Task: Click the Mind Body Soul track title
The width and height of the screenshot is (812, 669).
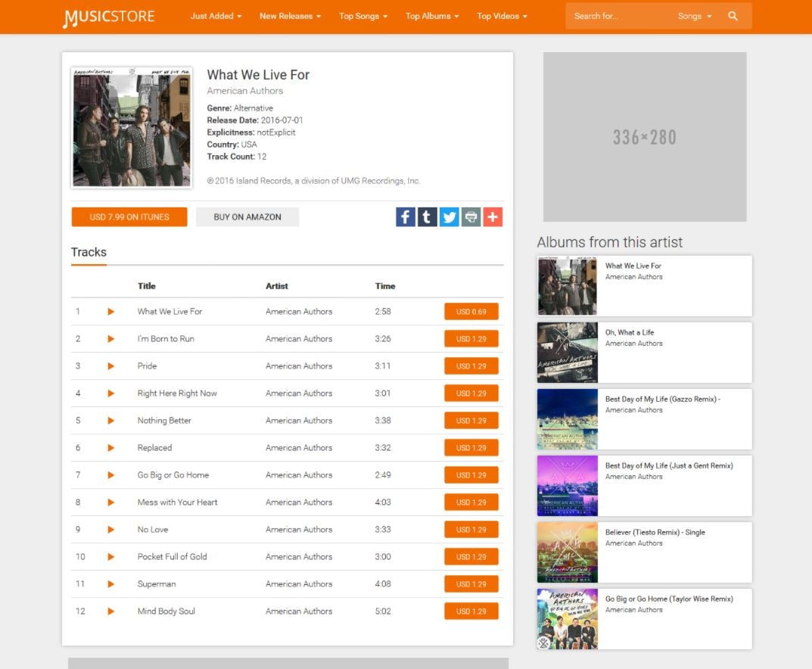Action: tap(166, 611)
